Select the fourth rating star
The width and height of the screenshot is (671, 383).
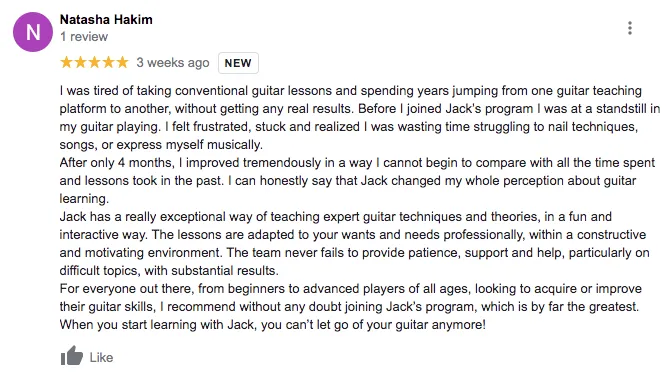tap(109, 62)
